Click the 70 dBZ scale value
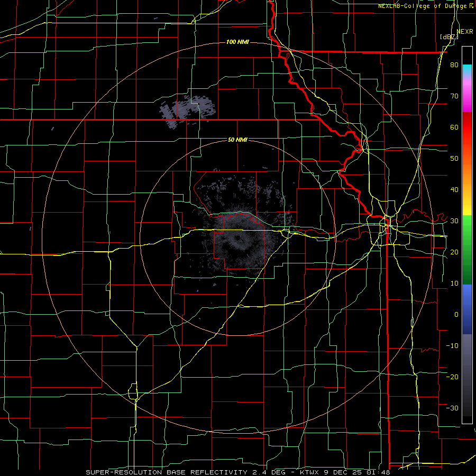Screen dimensions: 476x476 tap(454, 96)
